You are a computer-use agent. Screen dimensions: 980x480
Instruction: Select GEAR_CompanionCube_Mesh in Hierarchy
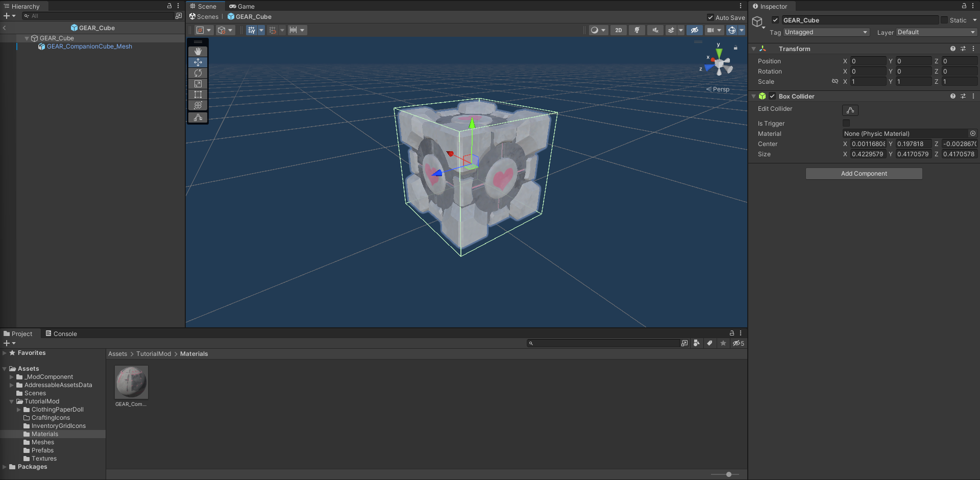tap(89, 46)
